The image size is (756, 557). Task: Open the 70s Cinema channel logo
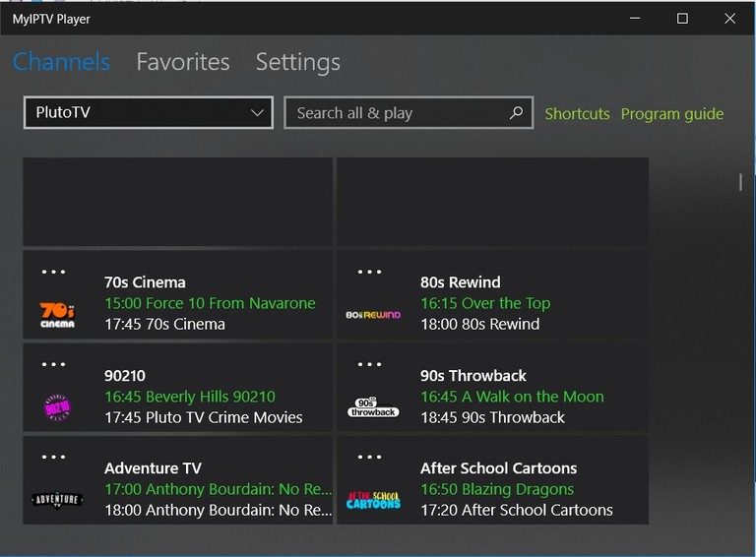(57, 315)
